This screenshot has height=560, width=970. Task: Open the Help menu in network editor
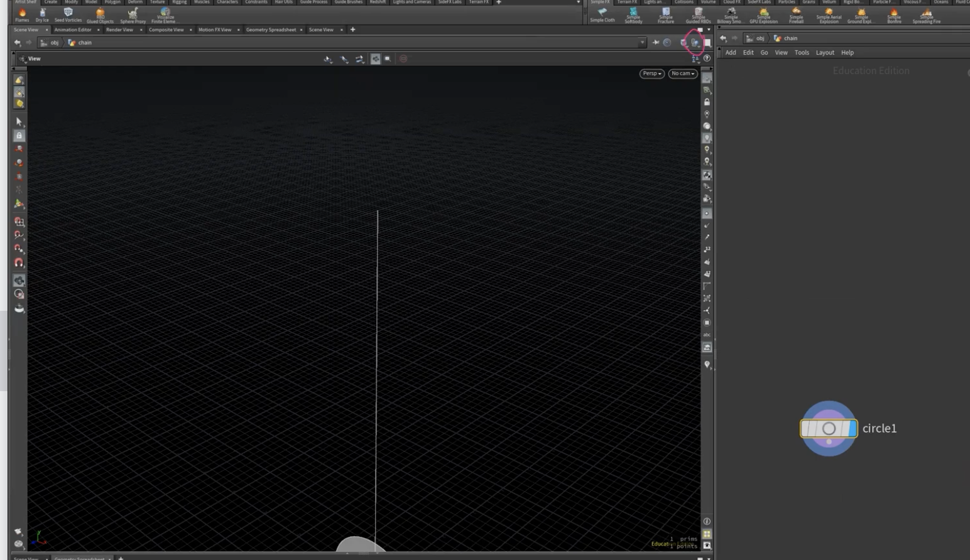tap(847, 53)
